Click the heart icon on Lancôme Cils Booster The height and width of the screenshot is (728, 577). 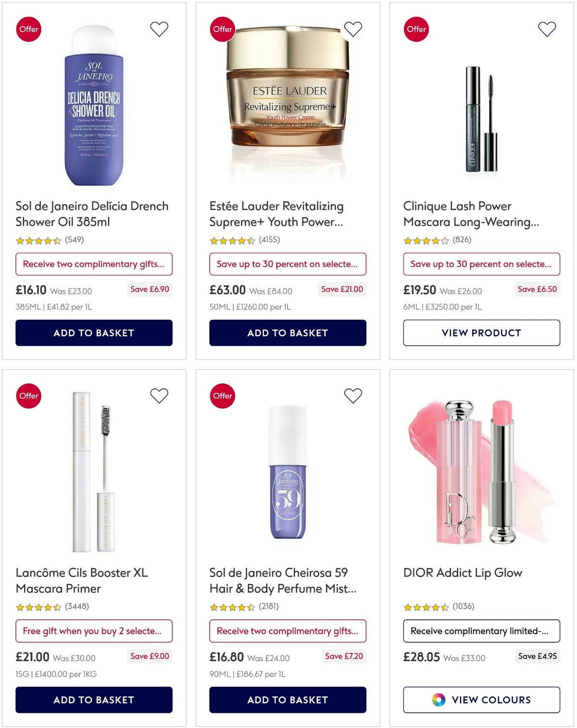pyautogui.click(x=159, y=395)
